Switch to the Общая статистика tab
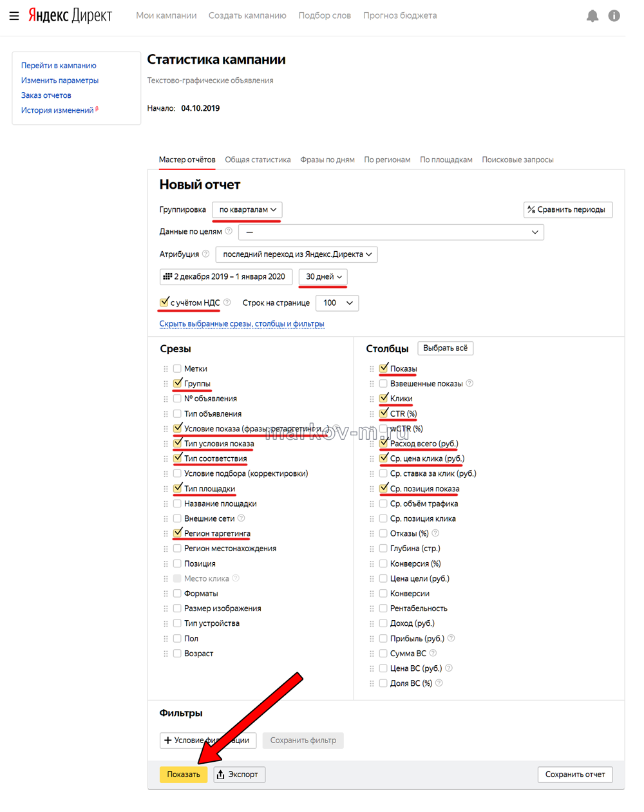 [x=258, y=160]
